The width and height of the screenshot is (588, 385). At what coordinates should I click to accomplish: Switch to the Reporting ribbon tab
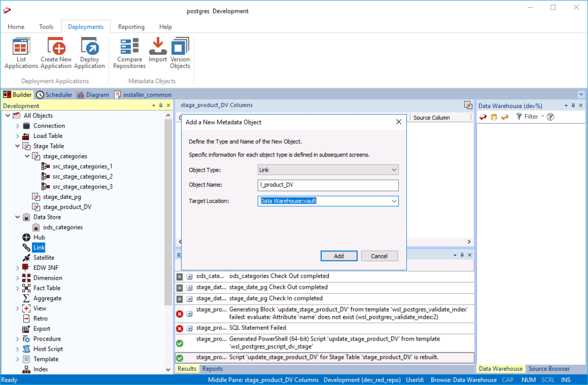pos(131,27)
